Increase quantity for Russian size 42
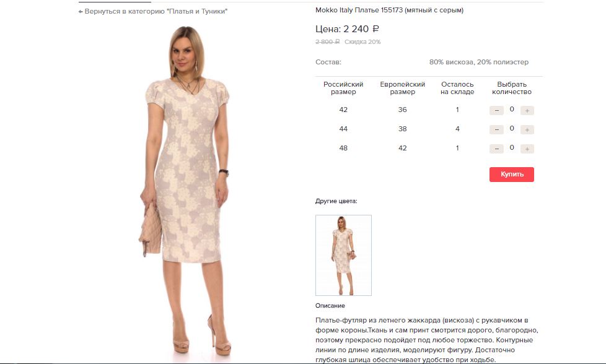 [x=527, y=110]
